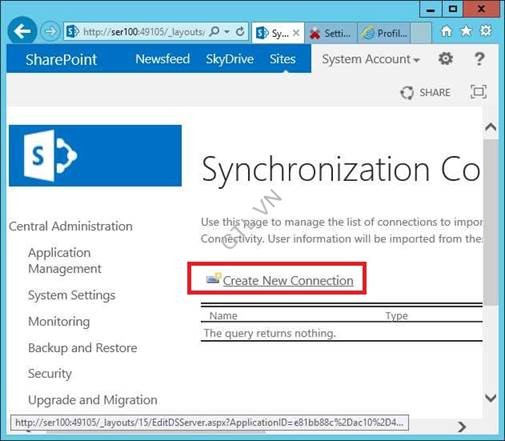Screen dimensions: 505x441
Task: Open Upgrade and Migration in sidebar
Action: [x=93, y=400]
